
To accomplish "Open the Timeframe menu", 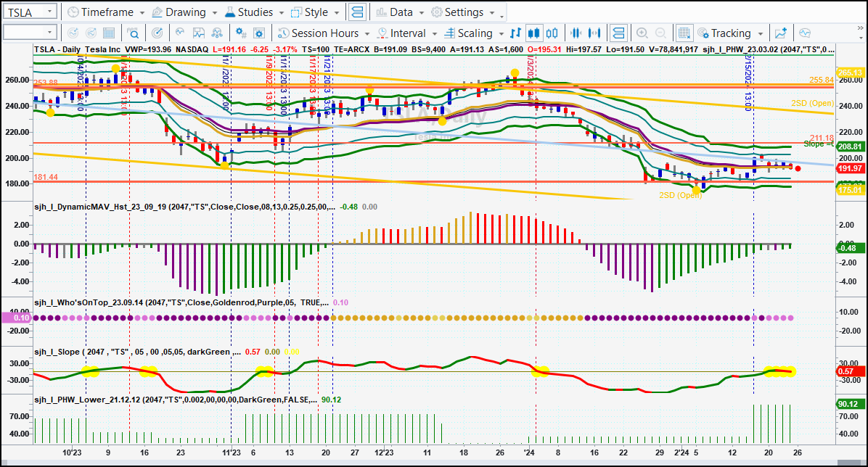I will (105, 12).
